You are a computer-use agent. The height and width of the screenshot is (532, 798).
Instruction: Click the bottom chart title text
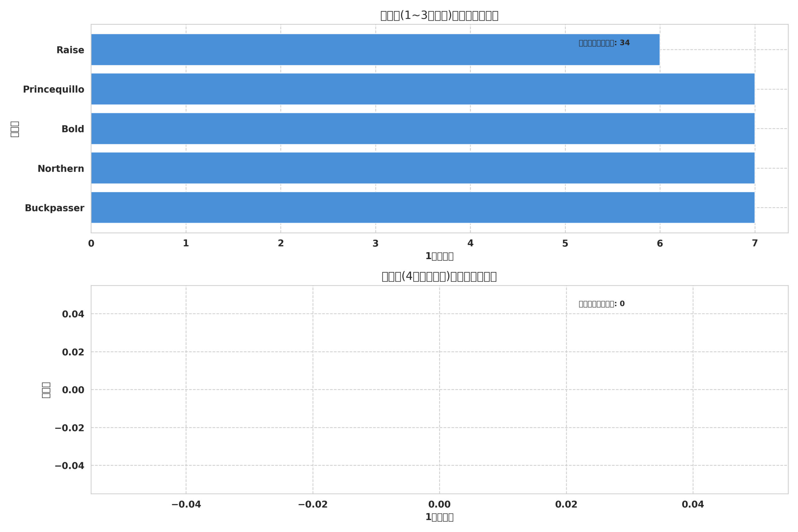(439, 276)
